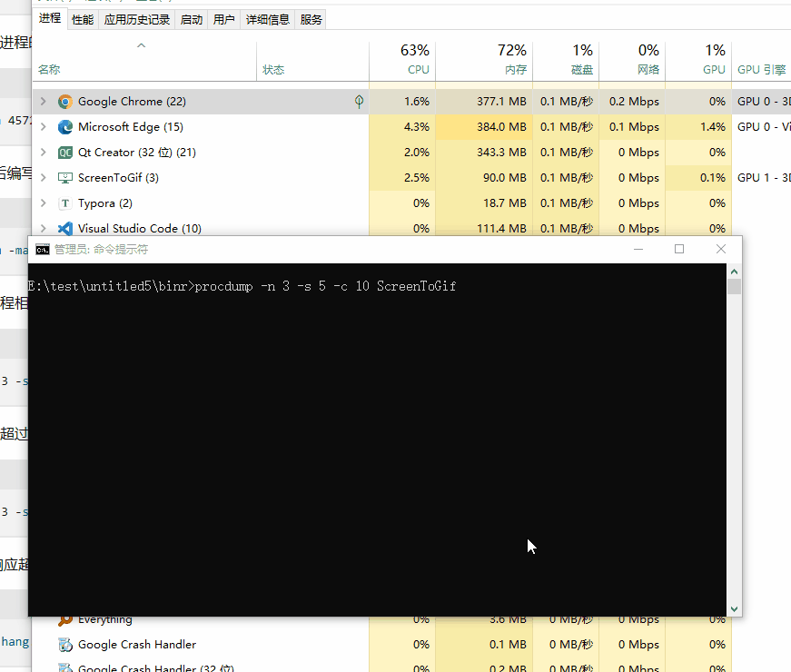This screenshot has width=791, height=672.
Task: Click the Qt Creator process icon
Action: pyautogui.click(x=65, y=153)
